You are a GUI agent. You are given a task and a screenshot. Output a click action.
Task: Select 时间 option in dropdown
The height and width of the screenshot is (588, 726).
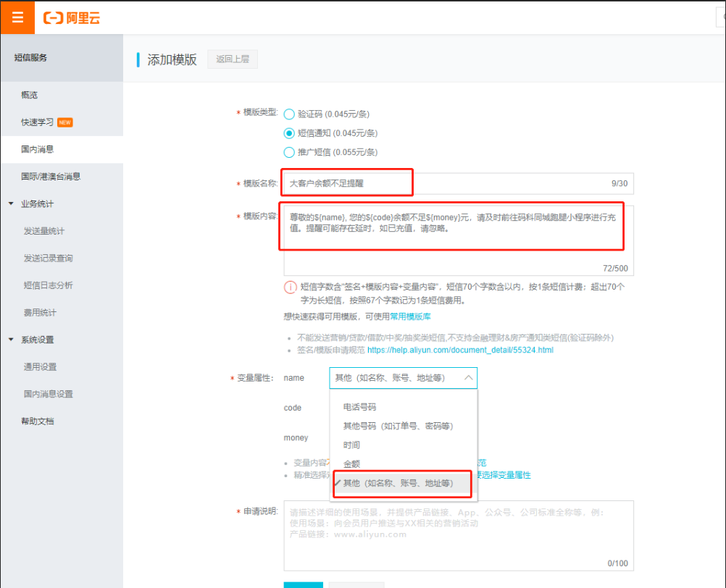(x=351, y=445)
